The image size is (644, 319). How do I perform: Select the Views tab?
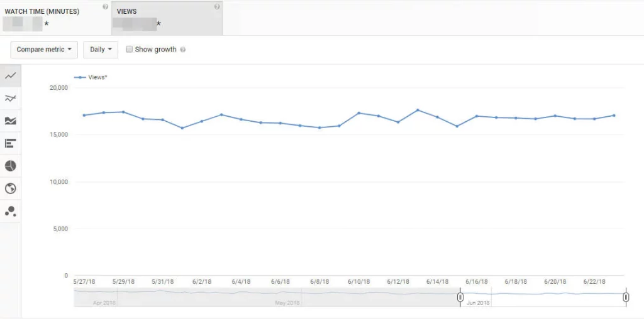(167, 18)
